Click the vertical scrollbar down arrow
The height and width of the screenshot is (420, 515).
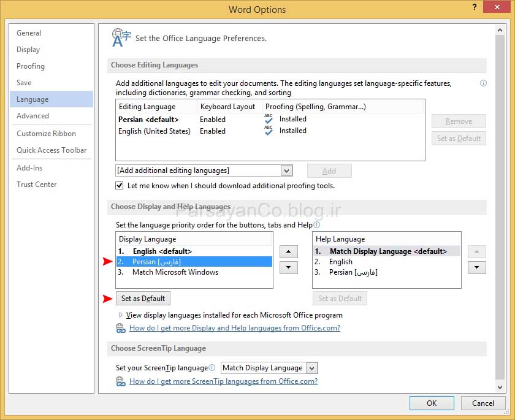click(500, 388)
